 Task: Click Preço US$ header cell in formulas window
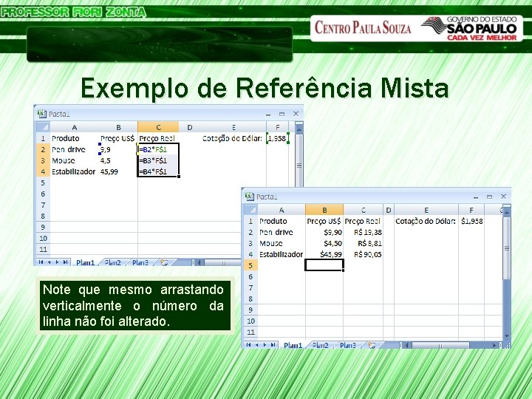click(118, 138)
